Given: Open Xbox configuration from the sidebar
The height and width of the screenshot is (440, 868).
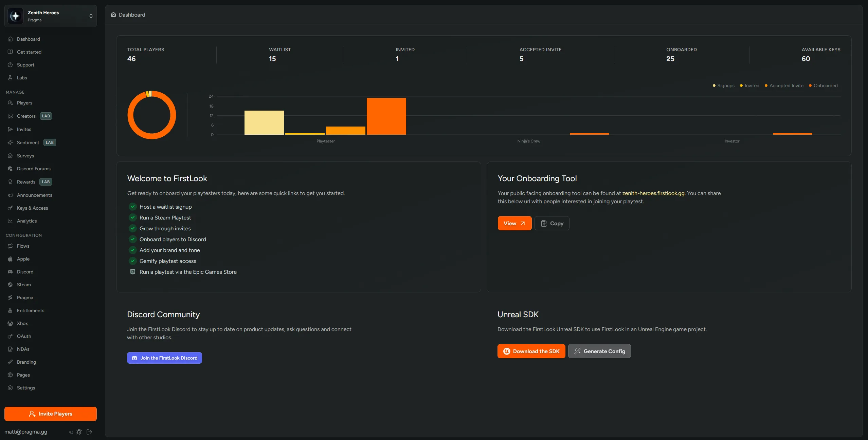Looking at the screenshot, I should [x=22, y=323].
